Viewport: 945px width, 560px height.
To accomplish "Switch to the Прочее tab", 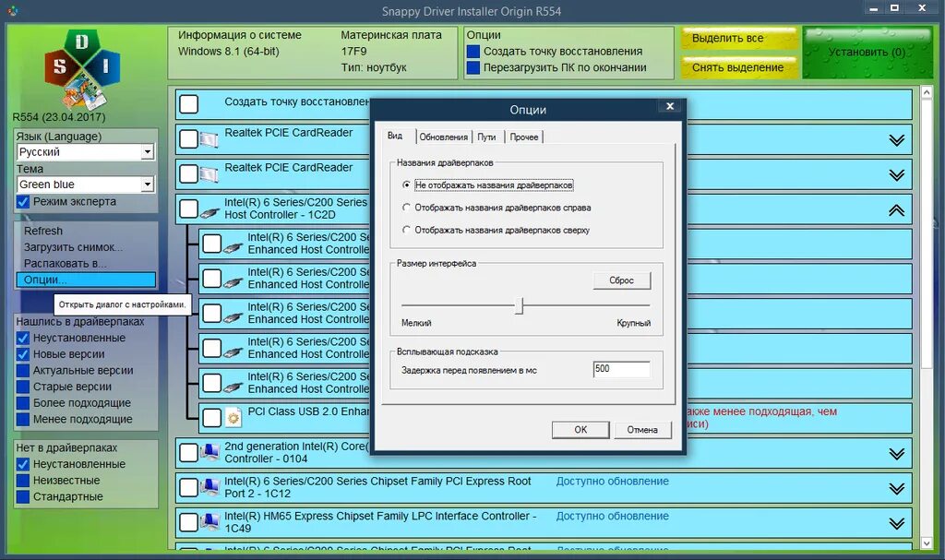I will [x=524, y=137].
